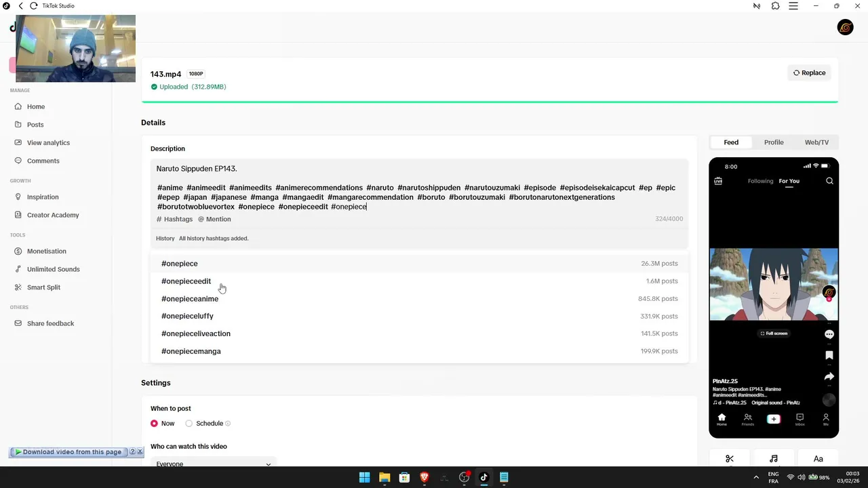Screen dimensions: 868x488
Task: Click the LIVE icon in phone preview
Action: click(718, 181)
